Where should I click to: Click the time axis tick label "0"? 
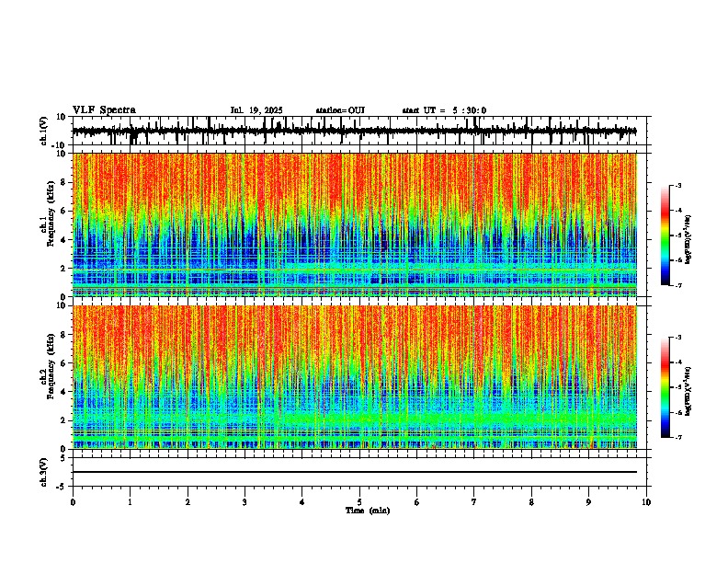point(73,502)
